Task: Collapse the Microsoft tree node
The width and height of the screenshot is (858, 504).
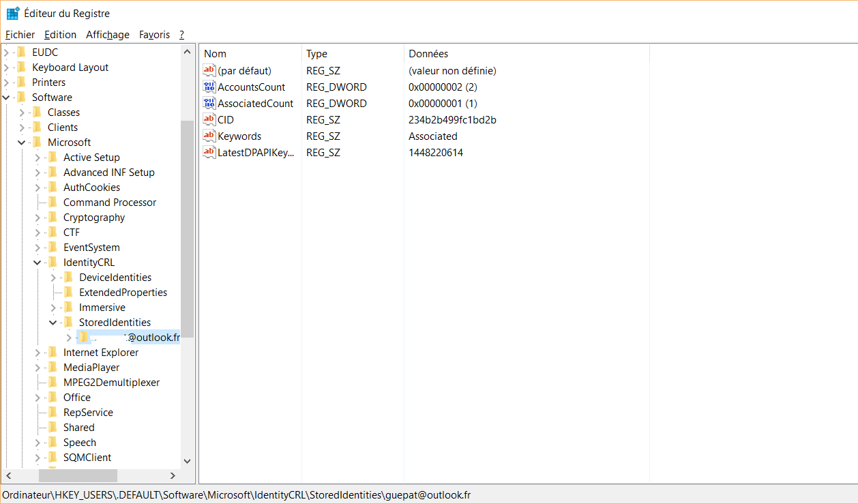Action: (x=22, y=142)
